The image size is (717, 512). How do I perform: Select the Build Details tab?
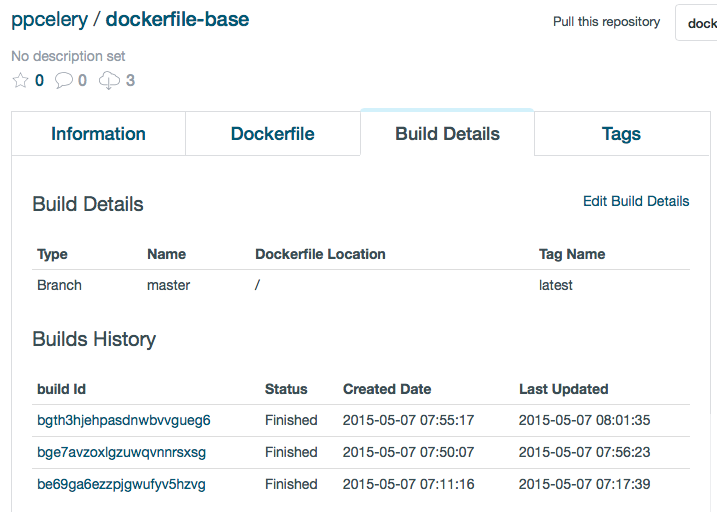point(447,134)
